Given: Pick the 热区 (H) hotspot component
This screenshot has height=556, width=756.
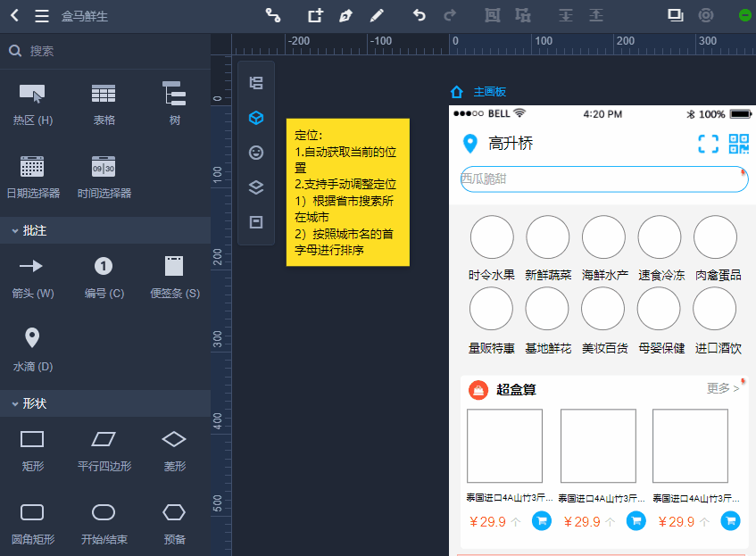Looking at the screenshot, I should [x=33, y=104].
